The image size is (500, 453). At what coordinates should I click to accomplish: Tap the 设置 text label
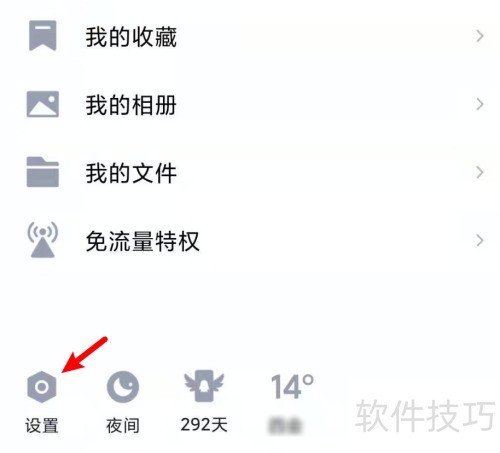point(42,426)
